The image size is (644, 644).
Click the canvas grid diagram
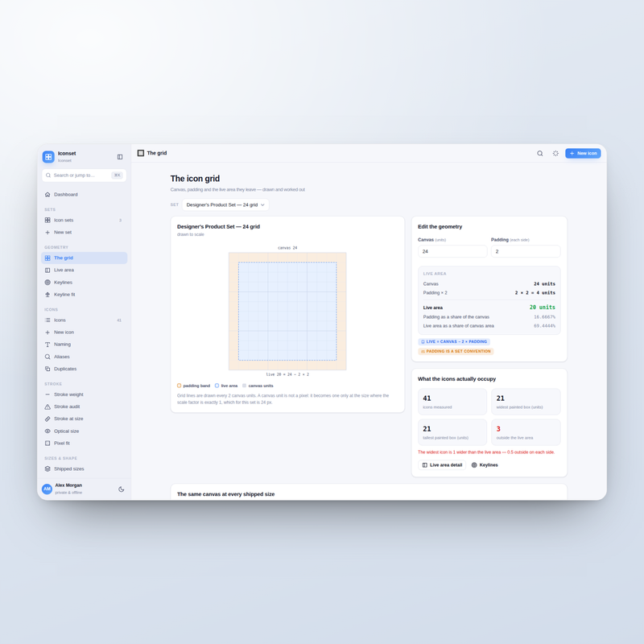pos(287,312)
